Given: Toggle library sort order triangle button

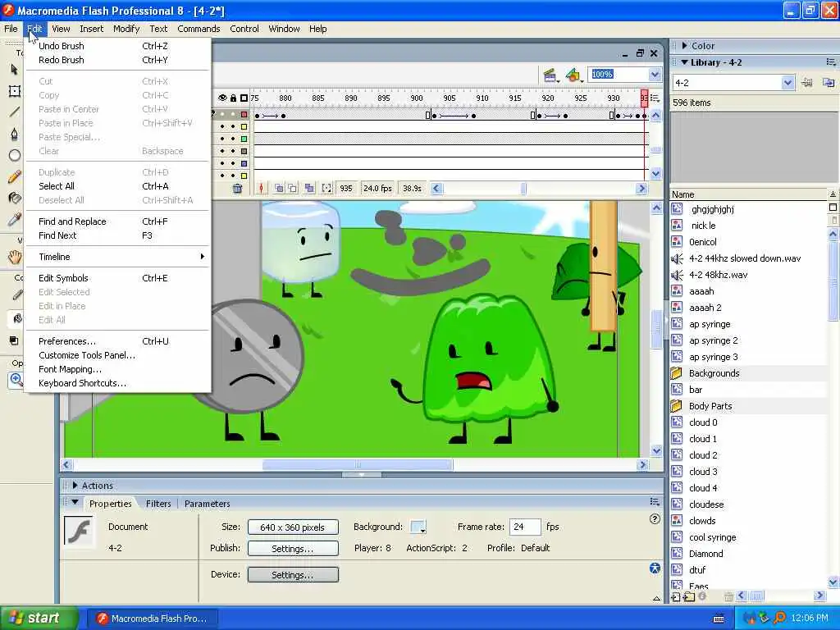Looking at the screenshot, I should (833, 194).
